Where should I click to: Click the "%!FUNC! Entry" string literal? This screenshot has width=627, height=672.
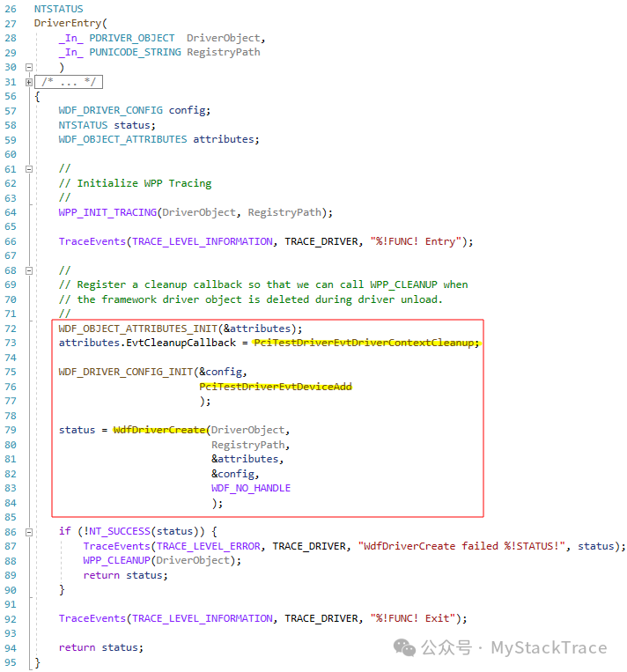pos(416,241)
